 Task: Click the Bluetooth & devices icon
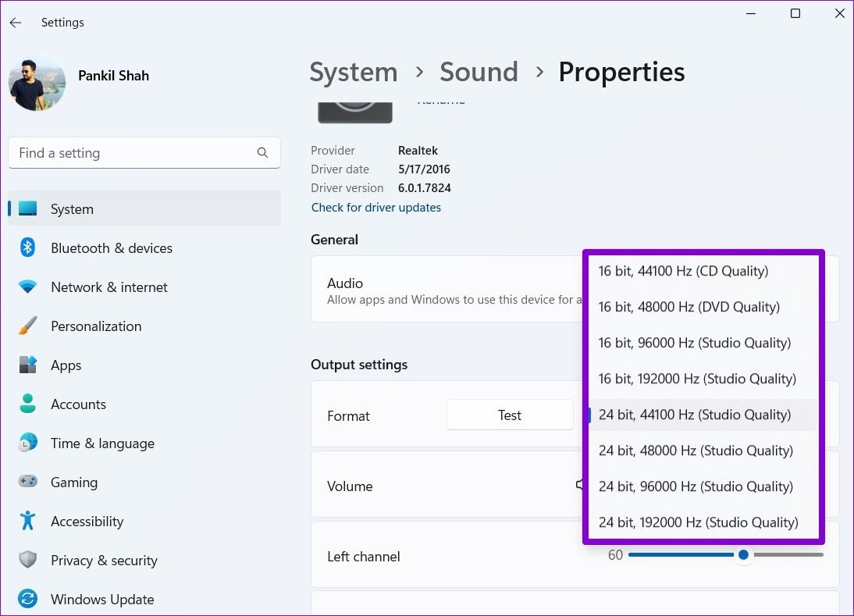pos(28,248)
